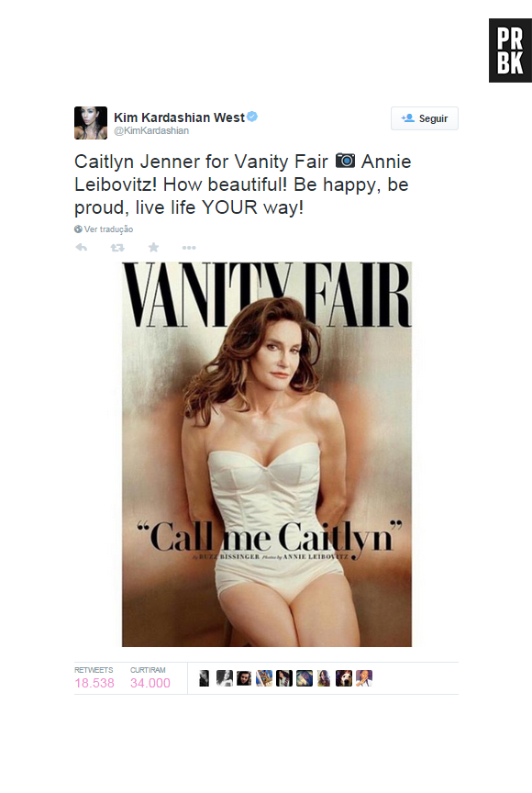The height and width of the screenshot is (793, 532).
Task: Favorite the tweet via the star icon
Action: tap(153, 247)
